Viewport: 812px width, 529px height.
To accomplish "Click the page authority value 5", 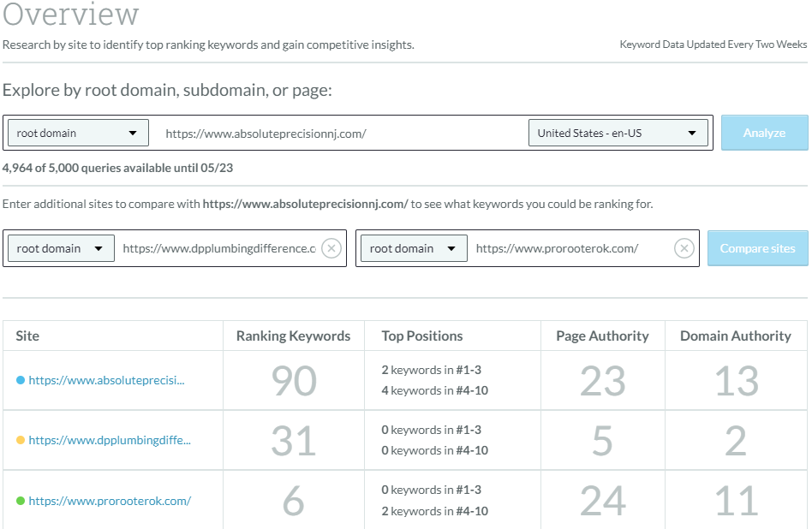I will click(x=602, y=441).
